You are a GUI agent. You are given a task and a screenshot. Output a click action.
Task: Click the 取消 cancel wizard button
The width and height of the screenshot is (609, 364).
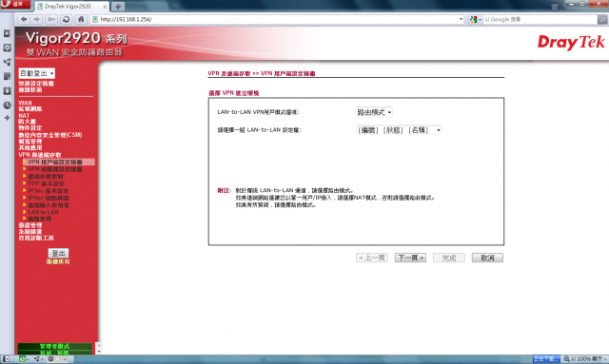tap(487, 258)
